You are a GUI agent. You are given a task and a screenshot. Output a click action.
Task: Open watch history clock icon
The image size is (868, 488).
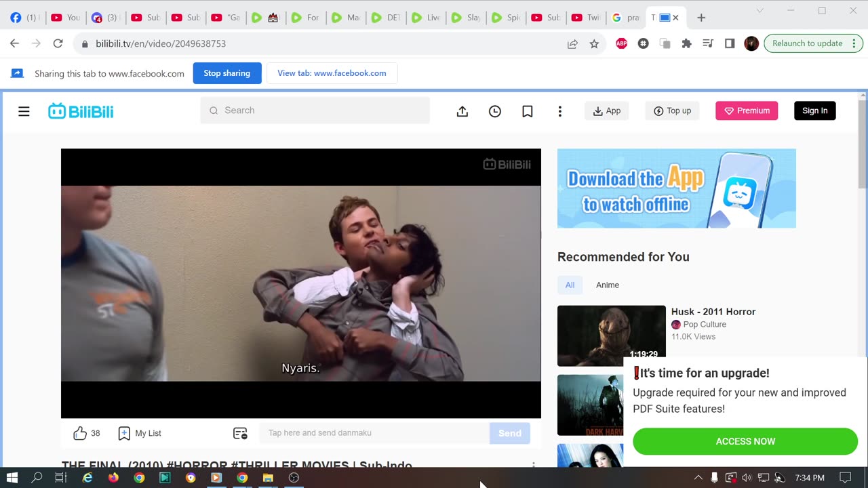(x=495, y=111)
